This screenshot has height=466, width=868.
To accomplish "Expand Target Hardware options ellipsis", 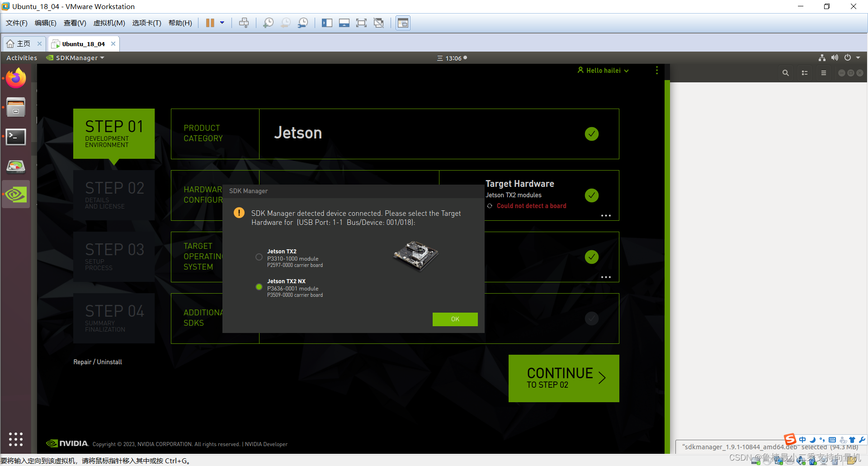I will [x=606, y=216].
